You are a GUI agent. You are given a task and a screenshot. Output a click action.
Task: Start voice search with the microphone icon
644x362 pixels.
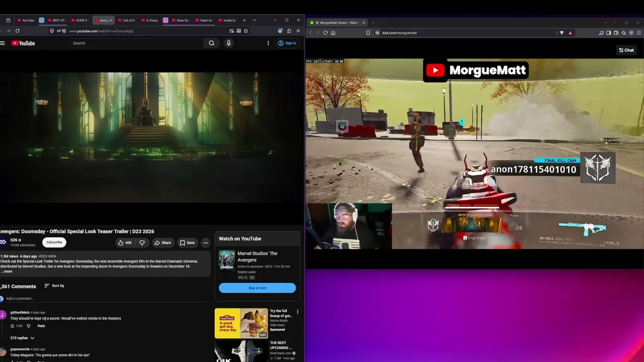click(228, 43)
